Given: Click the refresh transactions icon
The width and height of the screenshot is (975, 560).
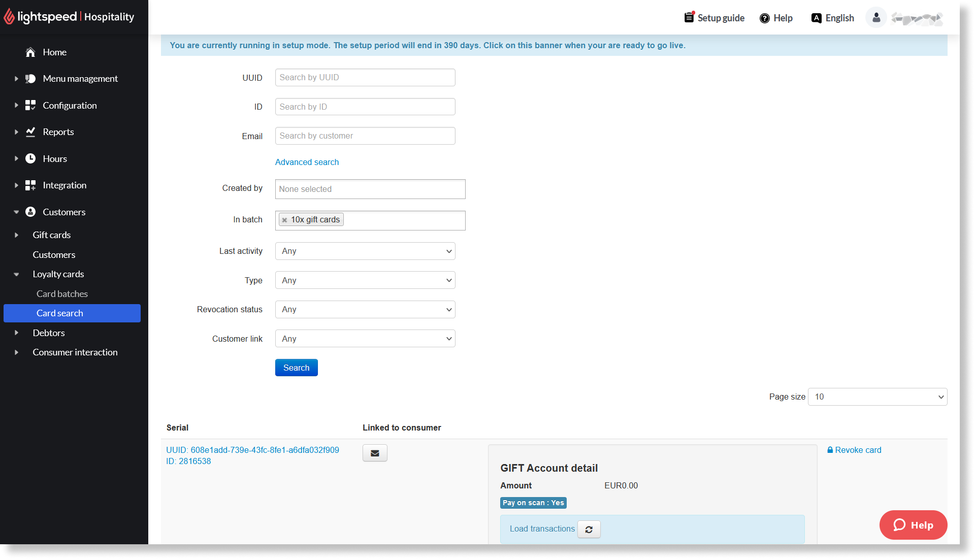Looking at the screenshot, I should pyautogui.click(x=589, y=529).
